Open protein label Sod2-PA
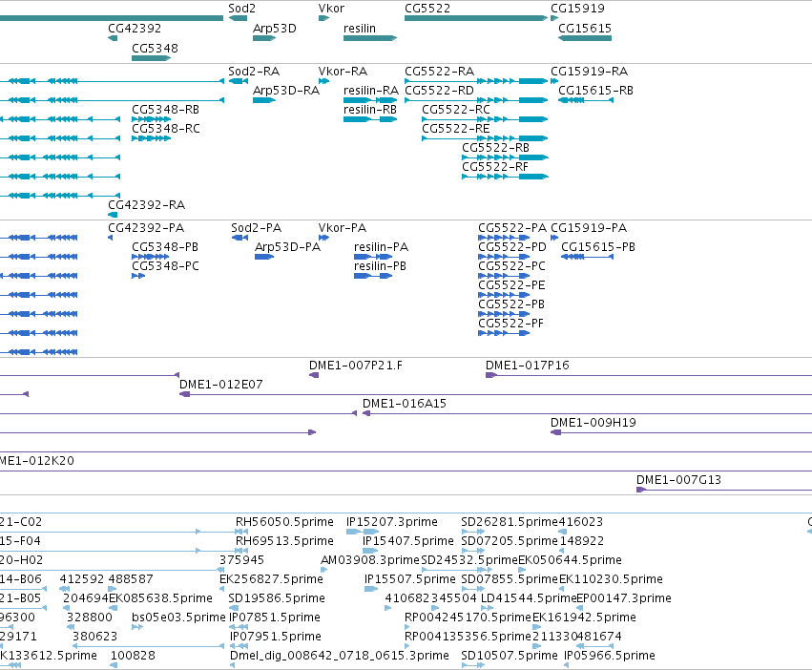This screenshot has width=812, height=670. pyautogui.click(x=257, y=228)
